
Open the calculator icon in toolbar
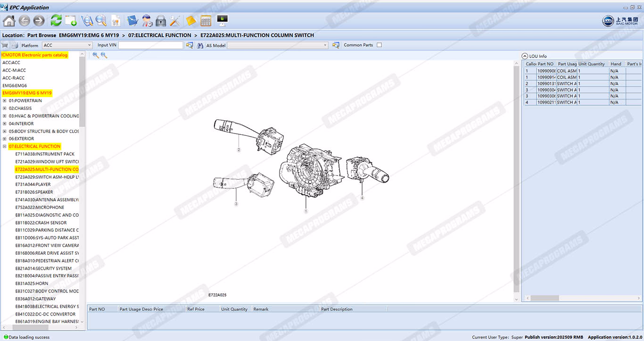[x=206, y=21]
